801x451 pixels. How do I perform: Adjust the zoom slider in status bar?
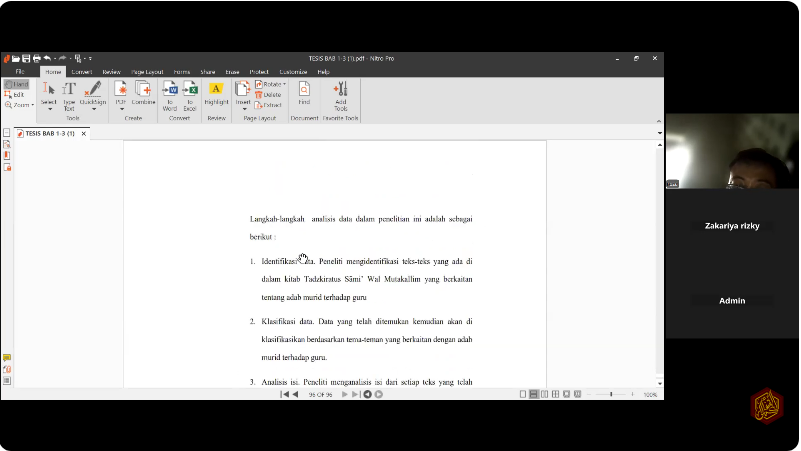[611, 394]
